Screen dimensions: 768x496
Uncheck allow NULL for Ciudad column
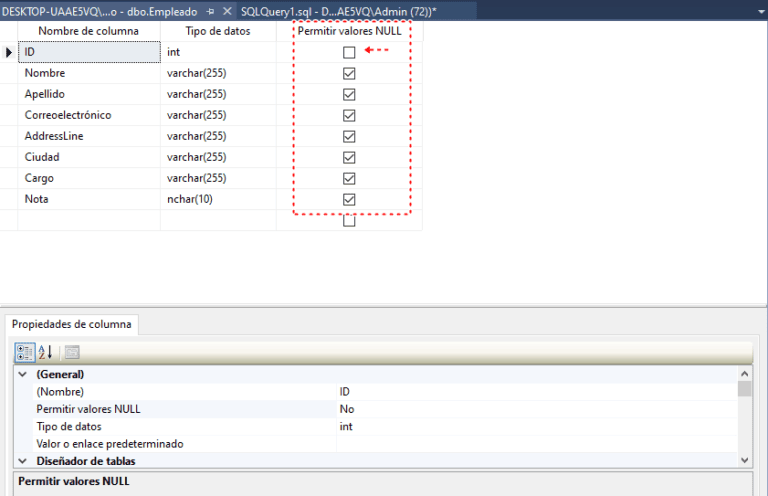pyautogui.click(x=349, y=157)
